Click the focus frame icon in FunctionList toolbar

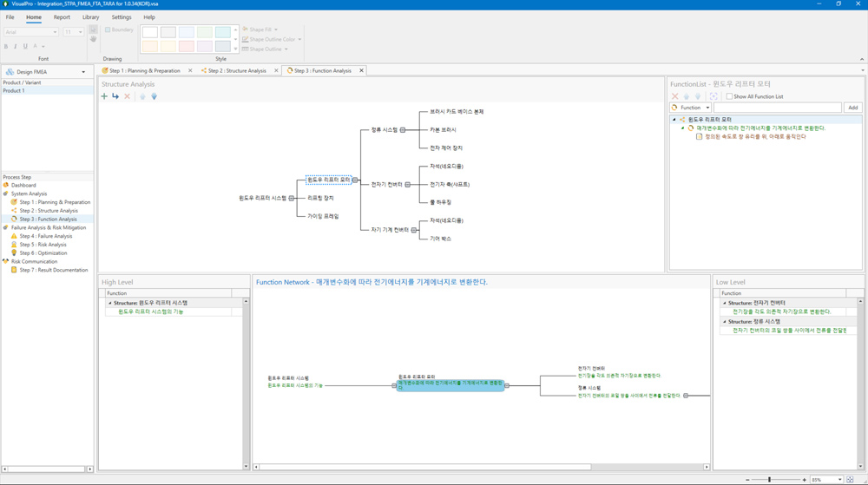coord(713,96)
